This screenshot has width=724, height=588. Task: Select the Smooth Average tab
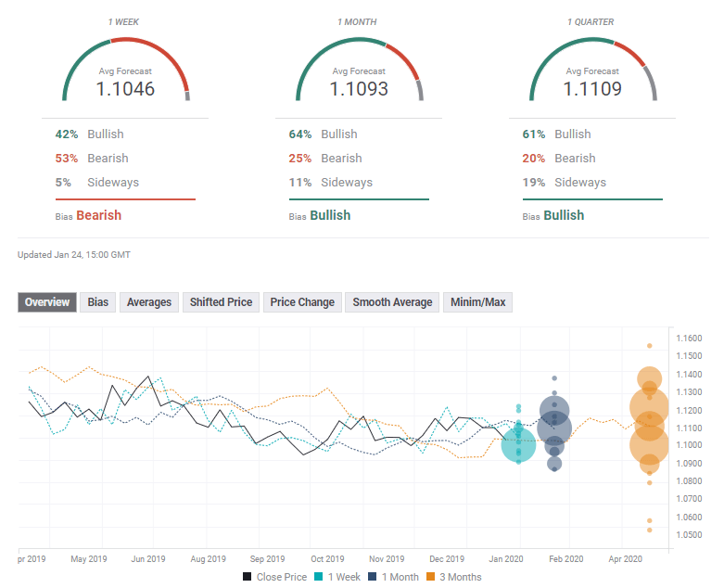(392, 302)
